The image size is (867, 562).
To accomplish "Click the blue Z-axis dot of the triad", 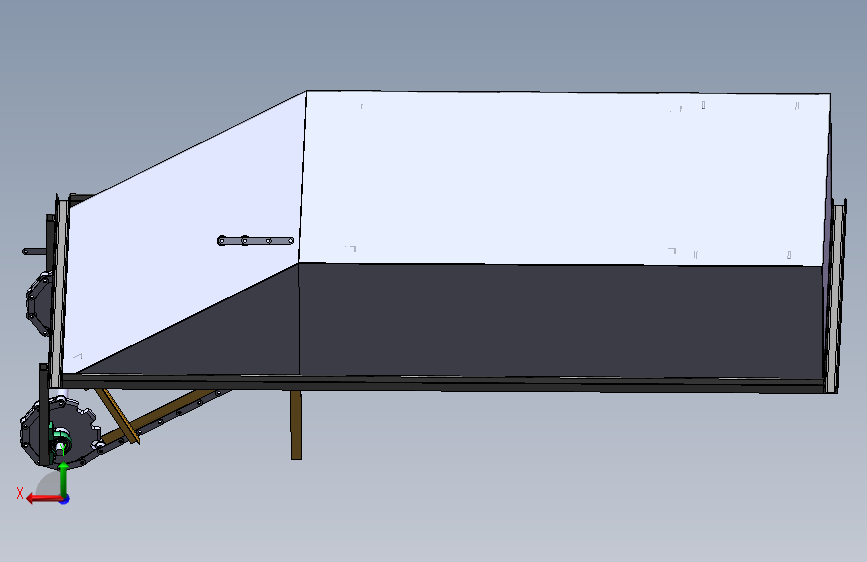I will [65, 500].
